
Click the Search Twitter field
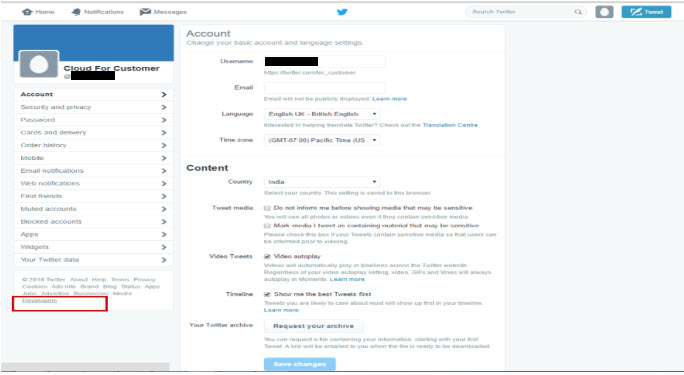pyautogui.click(x=526, y=12)
